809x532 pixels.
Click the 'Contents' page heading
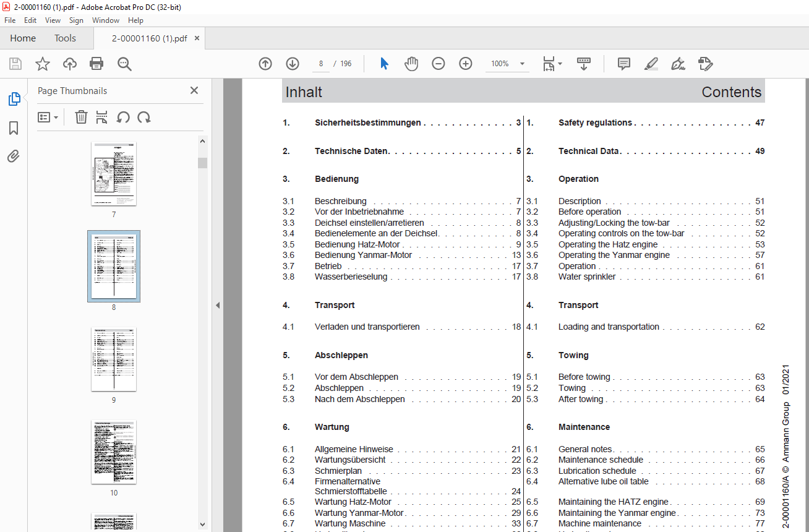732,92
